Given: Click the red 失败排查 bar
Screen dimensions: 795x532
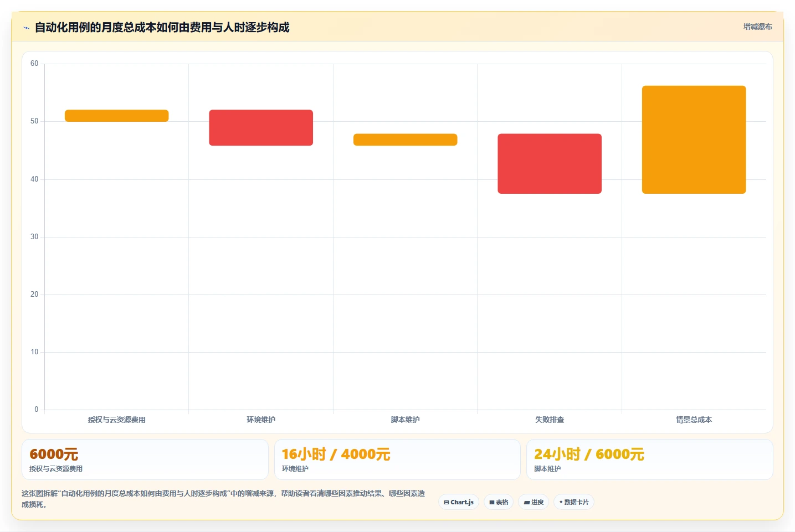Looking at the screenshot, I should tap(550, 164).
